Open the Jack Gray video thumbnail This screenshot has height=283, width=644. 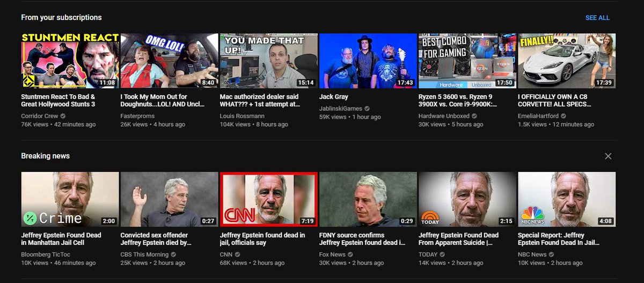coord(368,61)
